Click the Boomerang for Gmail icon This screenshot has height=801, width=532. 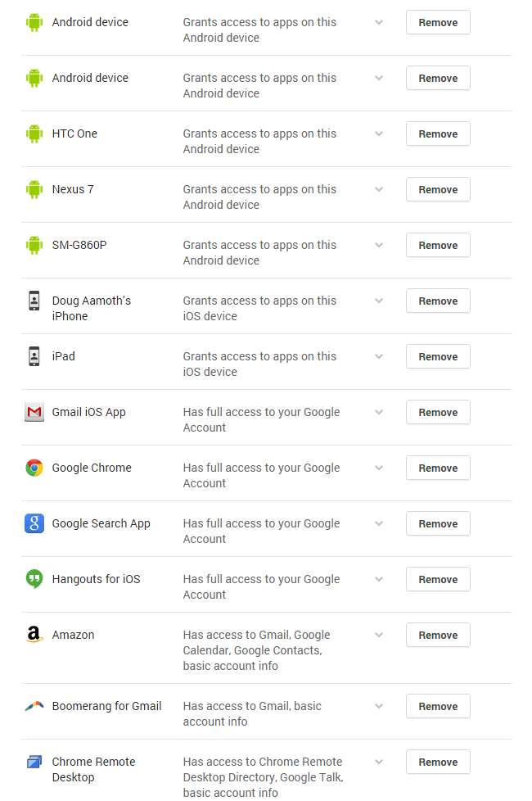[34, 706]
